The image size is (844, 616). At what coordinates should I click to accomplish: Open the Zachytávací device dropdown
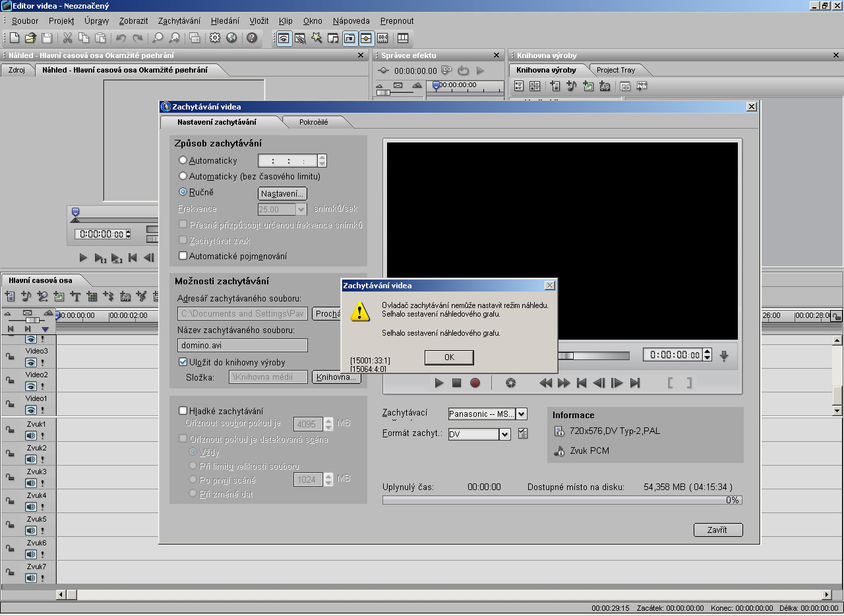point(521,414)
